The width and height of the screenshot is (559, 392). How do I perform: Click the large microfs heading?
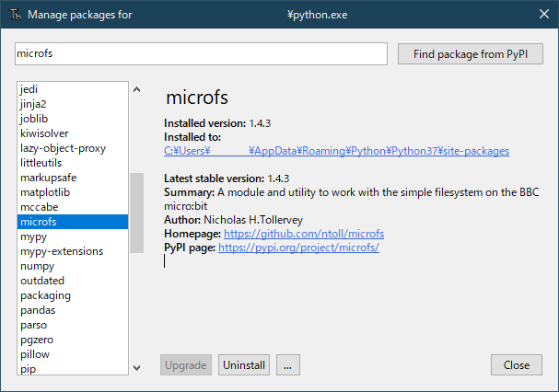click(197, 98)
